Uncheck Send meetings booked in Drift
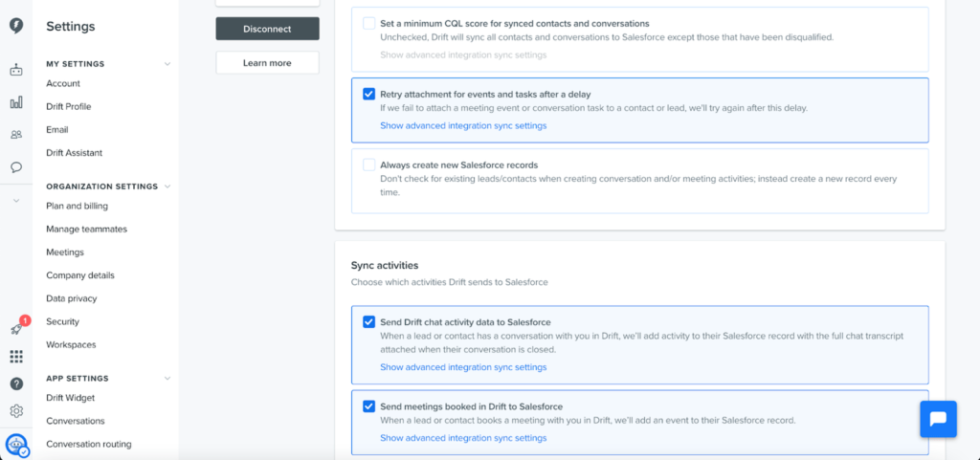 point(368,406)
